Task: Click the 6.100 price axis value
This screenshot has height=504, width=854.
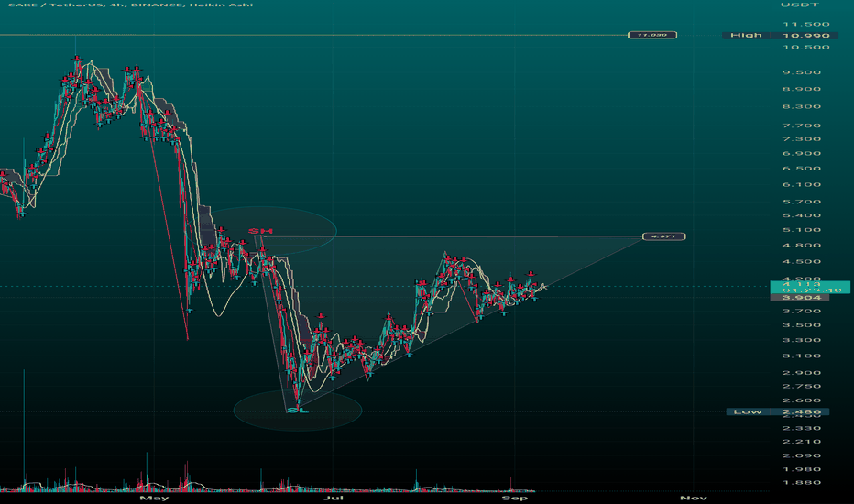Action: pyautogui.click(x=802, y=185)
